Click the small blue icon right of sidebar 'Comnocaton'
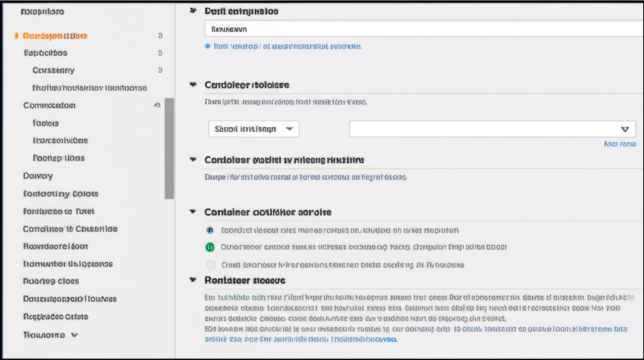 pyautogui.click(x=157, y=106)
